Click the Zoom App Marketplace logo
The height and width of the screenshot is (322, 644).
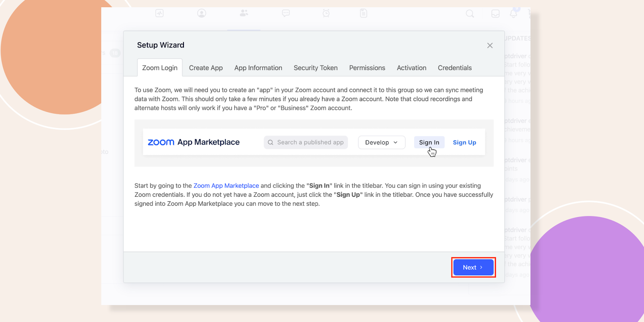click(x=194, y=142)
